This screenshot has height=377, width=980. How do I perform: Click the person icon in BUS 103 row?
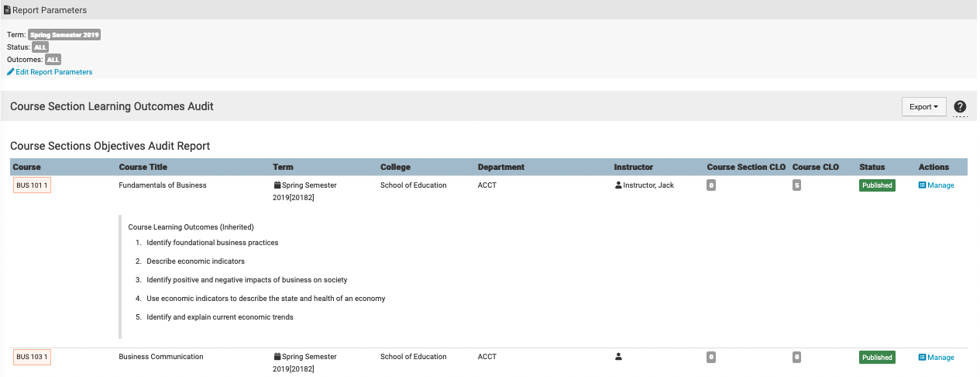[x=618, y=357]
